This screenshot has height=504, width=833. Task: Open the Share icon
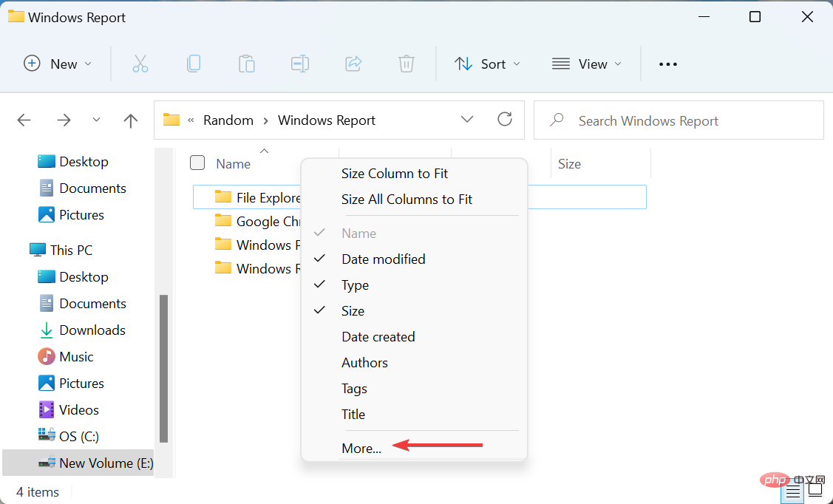click(x=353, y=64)
